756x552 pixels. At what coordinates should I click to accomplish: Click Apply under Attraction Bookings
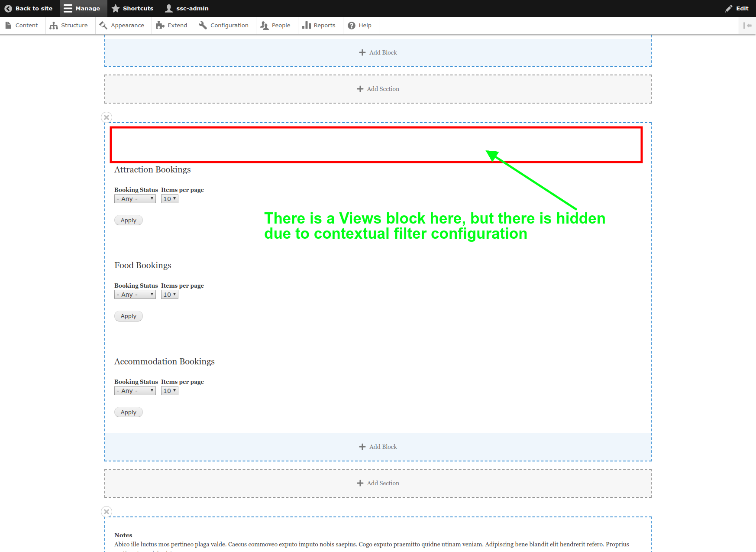(x=128, y=220)
